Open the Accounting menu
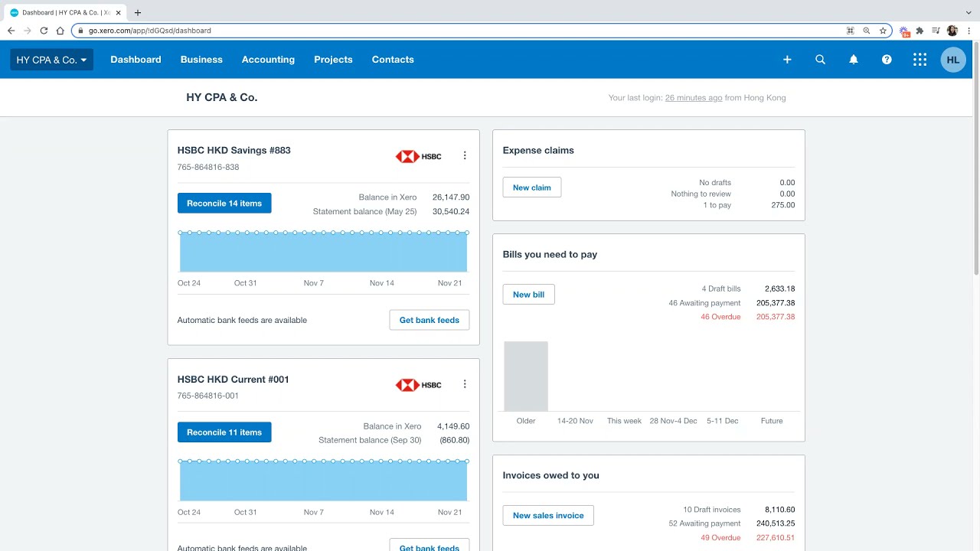 268,60
